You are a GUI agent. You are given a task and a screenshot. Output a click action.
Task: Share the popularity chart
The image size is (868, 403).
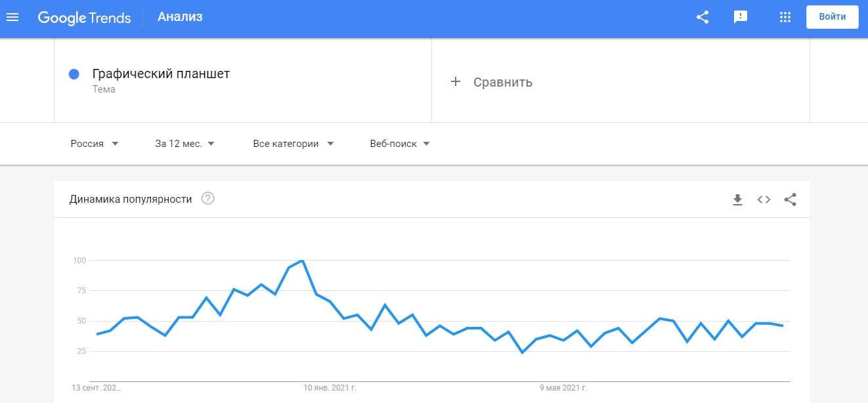click(790, 200)
